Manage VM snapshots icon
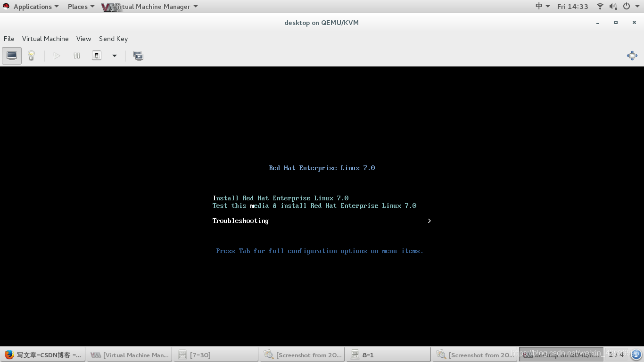 pos(138,56)
